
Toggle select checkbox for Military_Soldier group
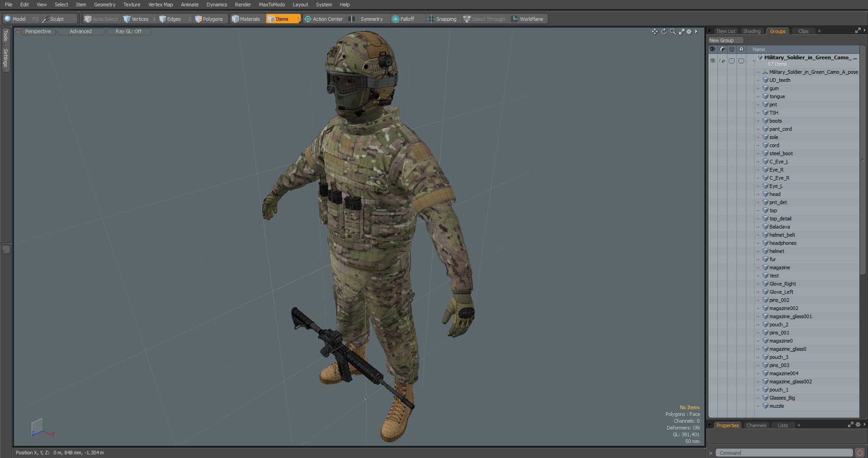[732, 61]
